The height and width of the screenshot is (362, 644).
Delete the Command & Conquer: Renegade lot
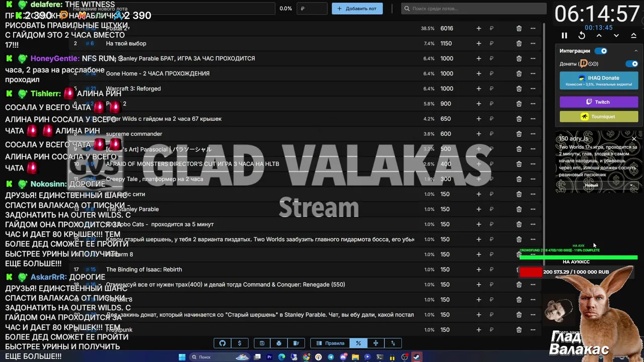coord(519,285)
